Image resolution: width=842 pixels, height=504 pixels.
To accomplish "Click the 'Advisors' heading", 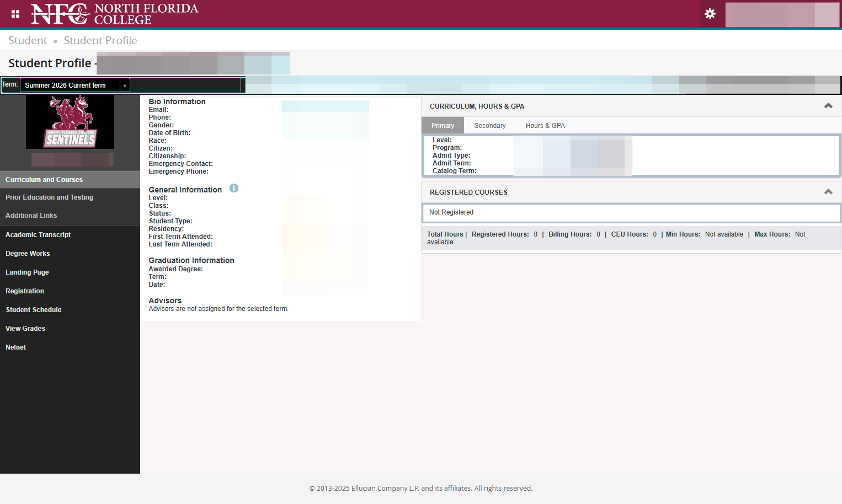I will coord(165,301).
